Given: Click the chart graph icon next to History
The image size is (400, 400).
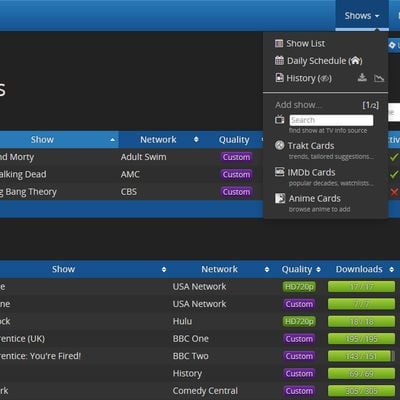Looking at the screenshot, I should (x=379, y=78).
